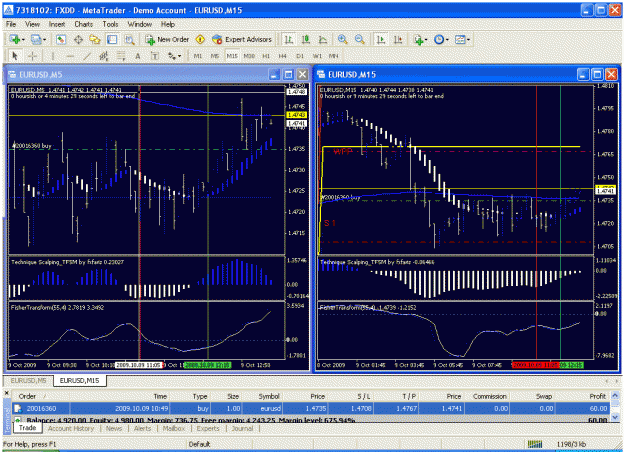Switch to the MN timeframe

coord(334,56)
